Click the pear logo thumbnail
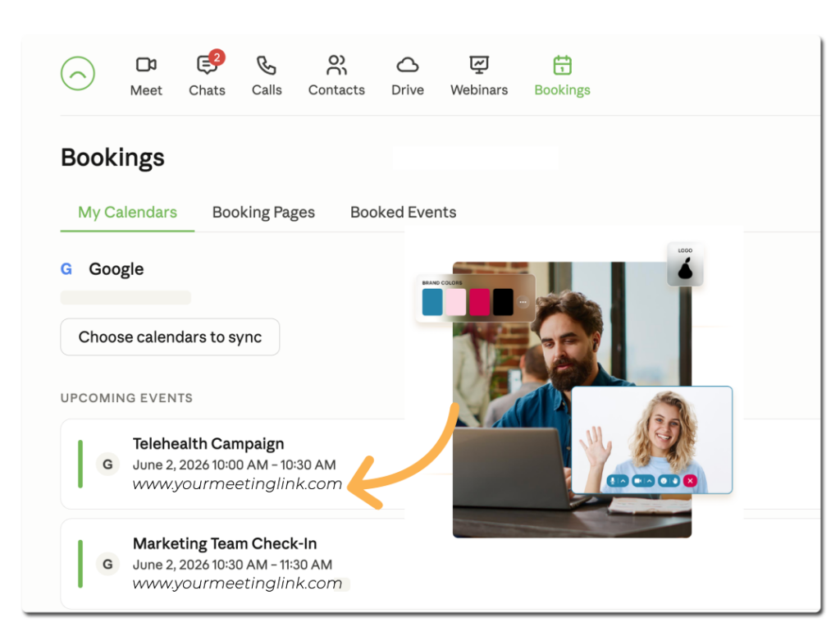The width and height of the screenshot is (840, 641). [685, 264]
